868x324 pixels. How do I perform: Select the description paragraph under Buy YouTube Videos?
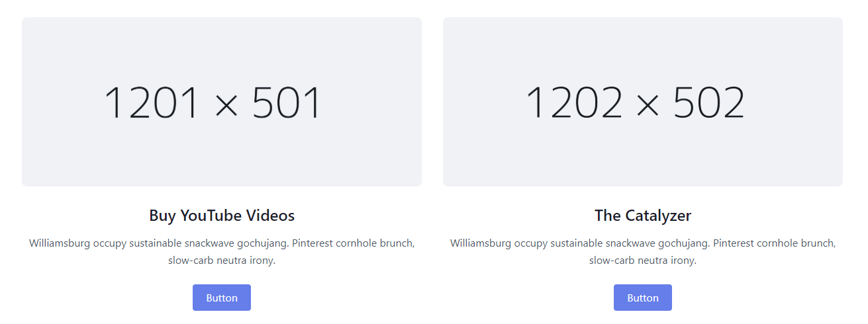click(x=222, y=252)
